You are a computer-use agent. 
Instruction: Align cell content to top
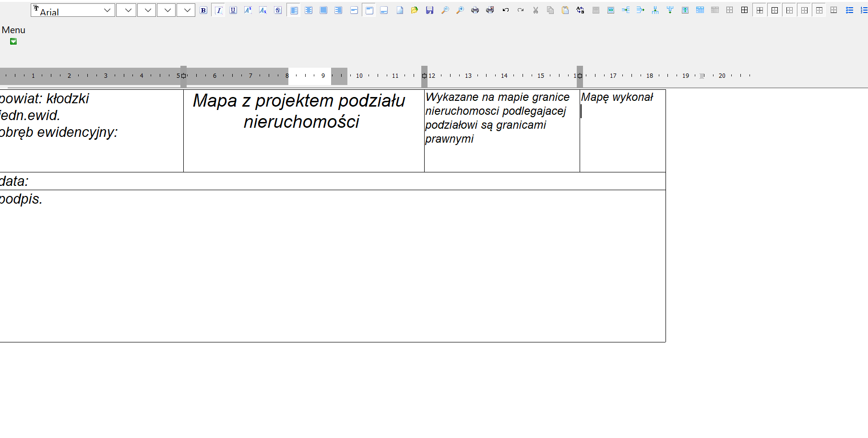point(369,10)
